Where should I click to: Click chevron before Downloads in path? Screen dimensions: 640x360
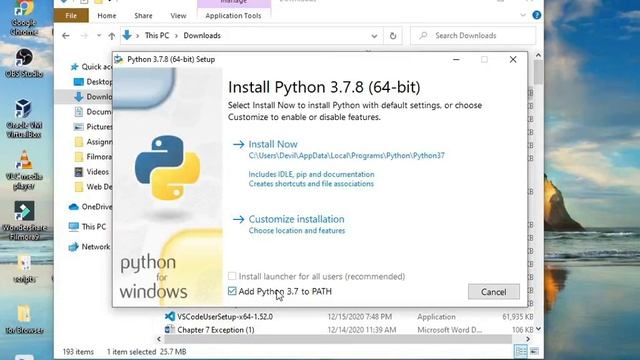point(176,36)
